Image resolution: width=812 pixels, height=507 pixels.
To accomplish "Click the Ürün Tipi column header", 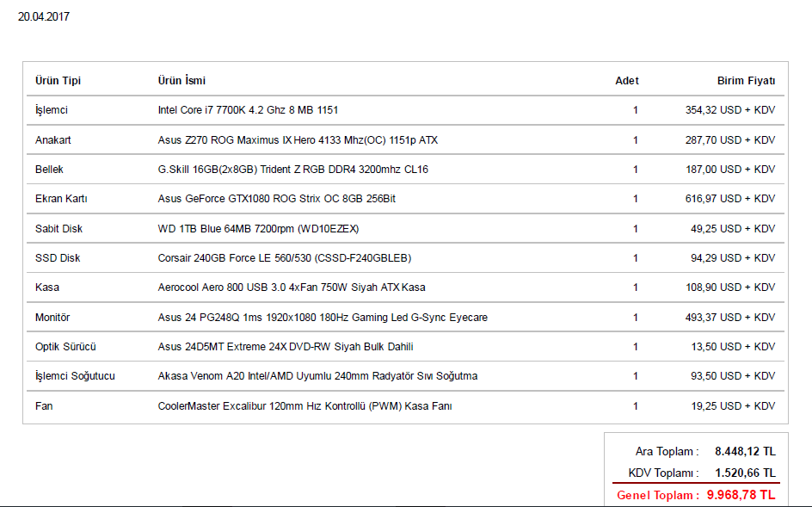I will (58, 80).
